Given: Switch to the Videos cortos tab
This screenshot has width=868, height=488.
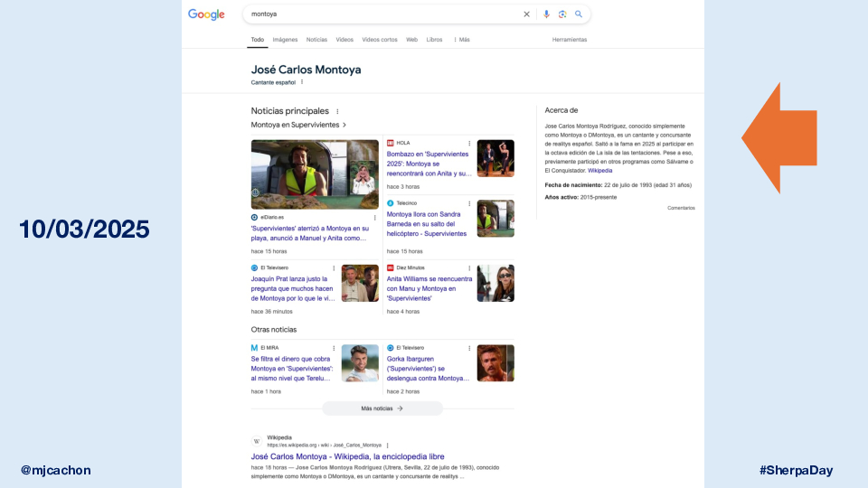Looking at the screenshot, I should point(380,40).
